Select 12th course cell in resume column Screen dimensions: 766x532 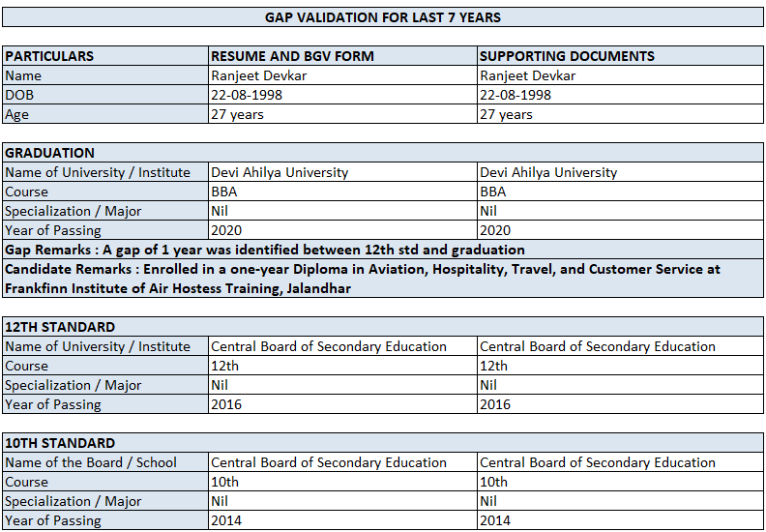coord(342,366)
